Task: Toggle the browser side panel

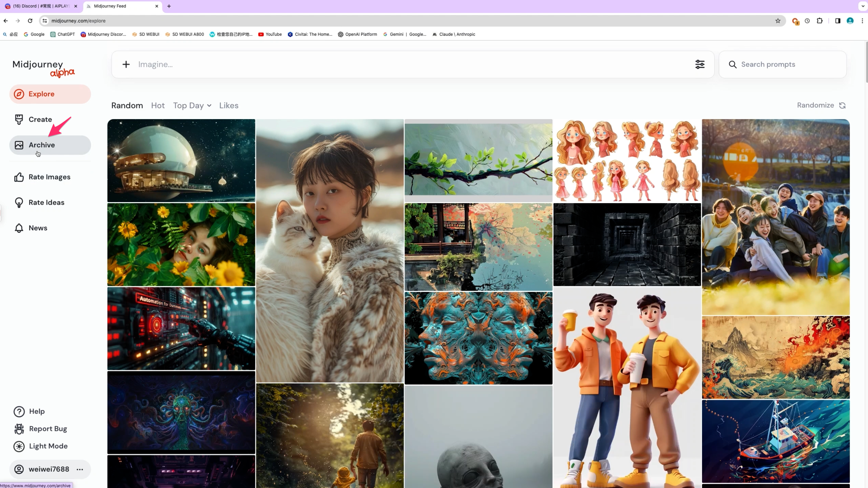Action: (x=838, y=21)
